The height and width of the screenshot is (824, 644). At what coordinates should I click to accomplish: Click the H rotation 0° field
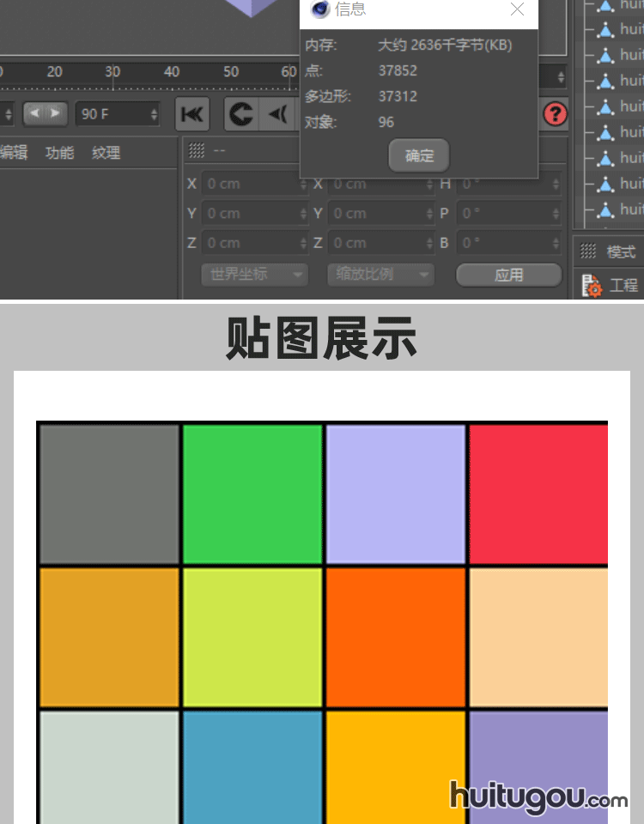pos(508,184)
